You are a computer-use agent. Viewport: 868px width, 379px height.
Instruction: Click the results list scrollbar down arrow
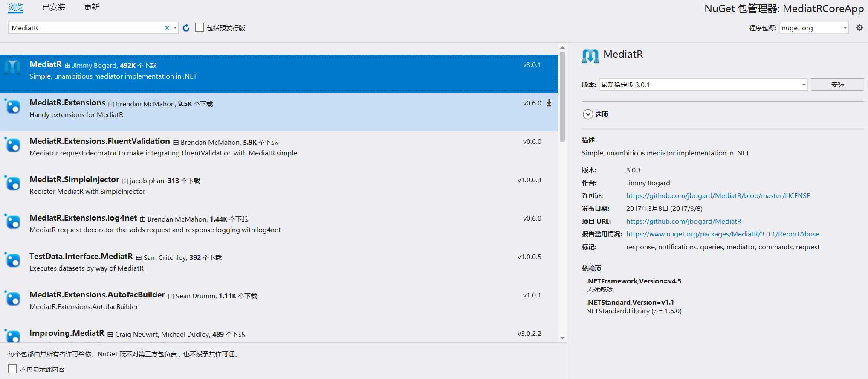[x=562, y=338]
